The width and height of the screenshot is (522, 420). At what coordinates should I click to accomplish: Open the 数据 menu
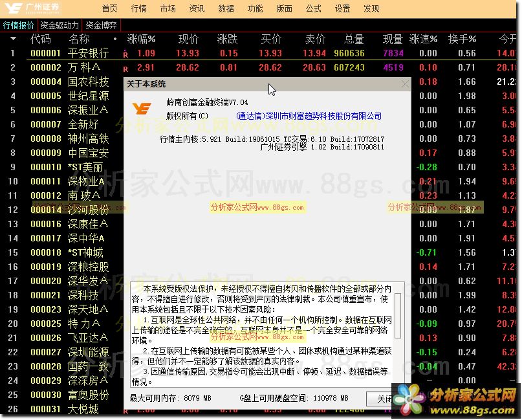[226, 8]
